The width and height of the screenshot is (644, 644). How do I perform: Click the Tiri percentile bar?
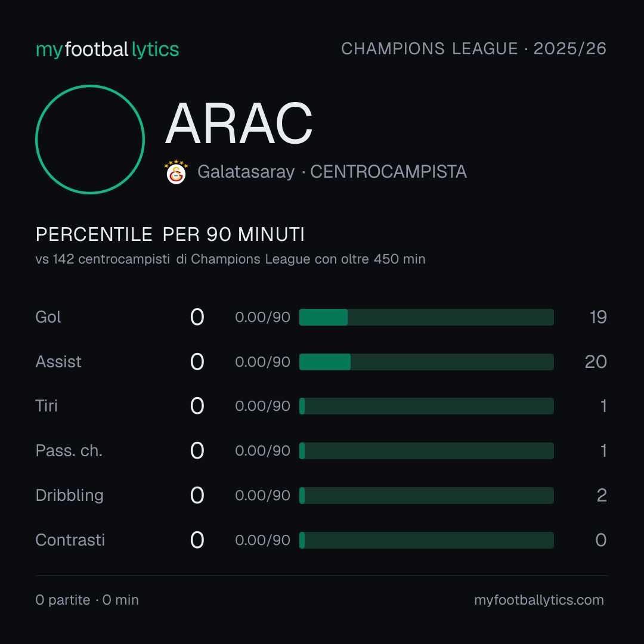point(426,406)
